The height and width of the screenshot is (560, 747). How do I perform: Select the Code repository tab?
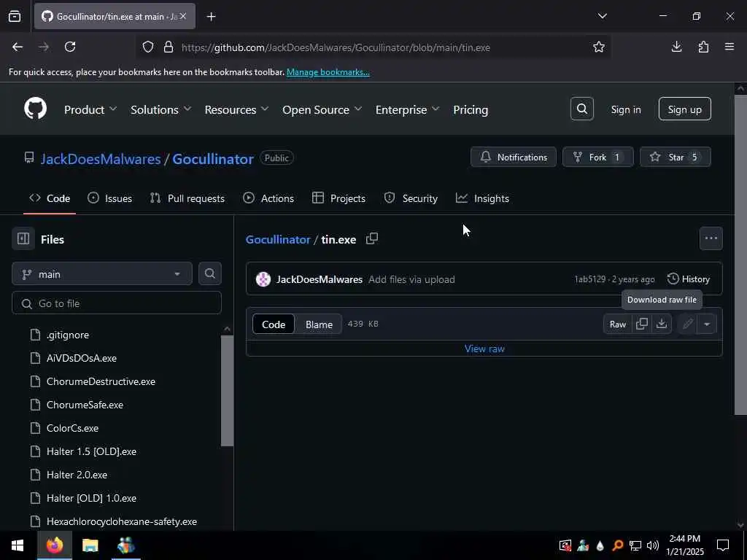50,198
